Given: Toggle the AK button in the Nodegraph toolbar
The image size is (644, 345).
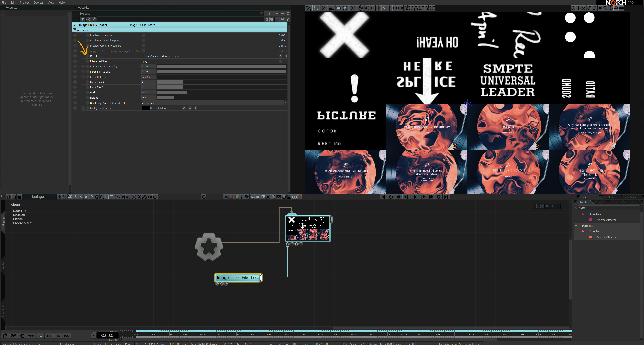Looking at the screenshot, I should tap(70, 197).
